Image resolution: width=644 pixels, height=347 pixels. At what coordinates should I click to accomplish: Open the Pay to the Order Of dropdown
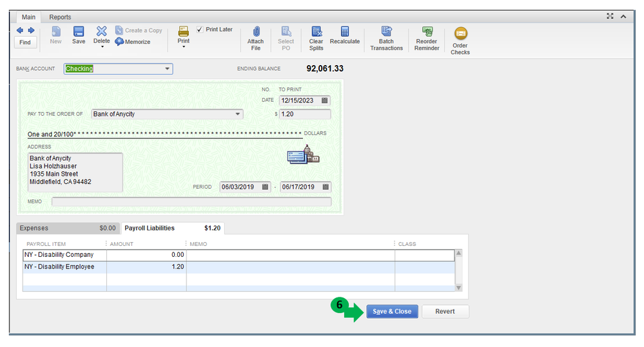[237, 114]
